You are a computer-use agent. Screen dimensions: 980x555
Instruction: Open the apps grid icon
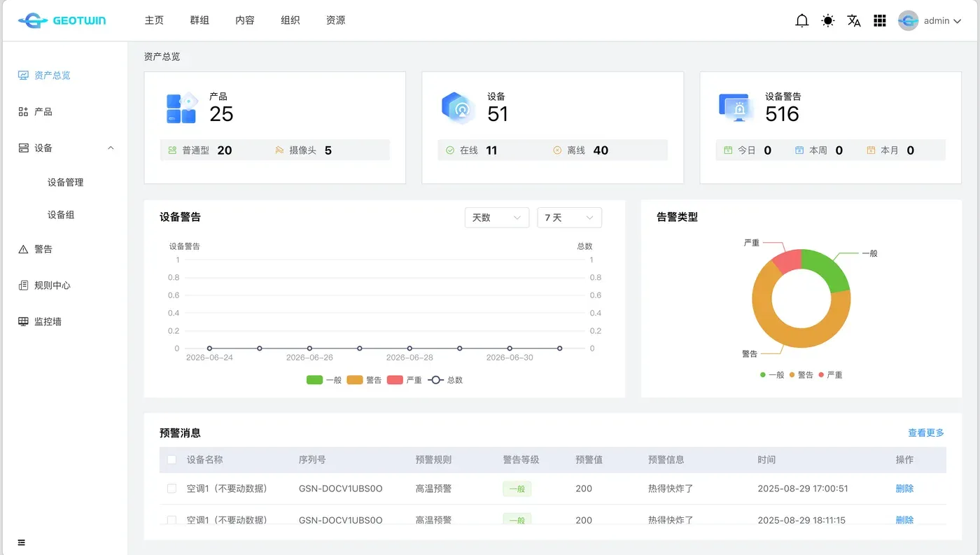(x=880, y=21)
